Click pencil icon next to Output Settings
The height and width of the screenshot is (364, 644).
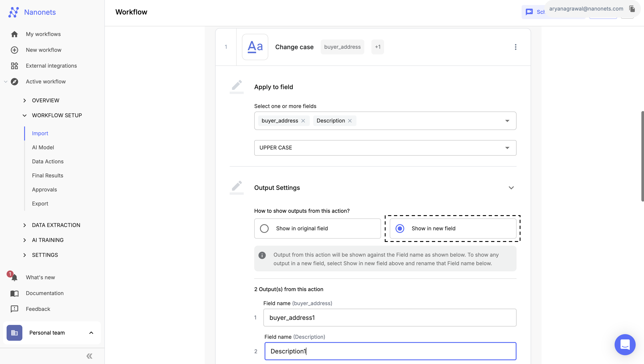236,188
